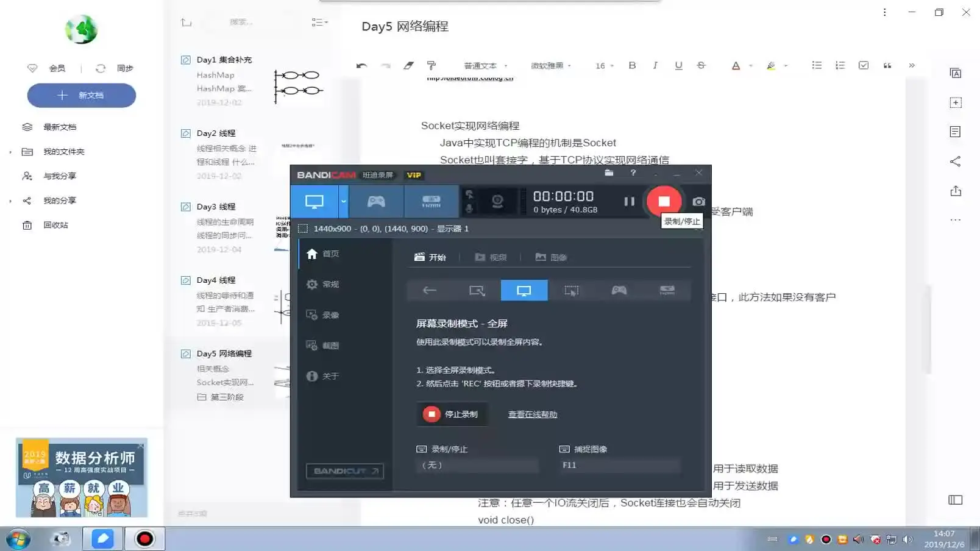Activate the format painter tool
The image size is (980, 551).
coord(431,65)
